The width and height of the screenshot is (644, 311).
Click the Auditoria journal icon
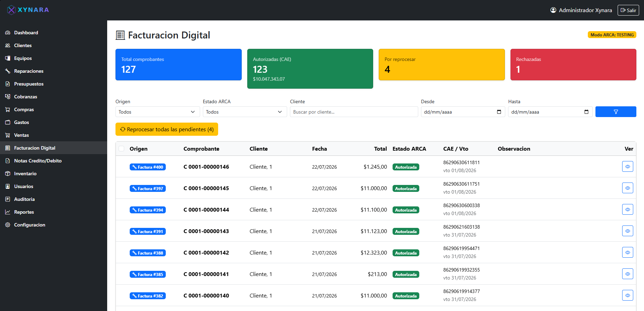(x=8, y=199)
